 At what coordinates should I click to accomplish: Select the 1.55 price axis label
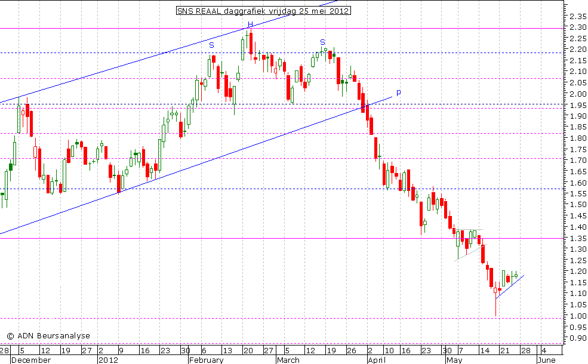click(577, 194)
